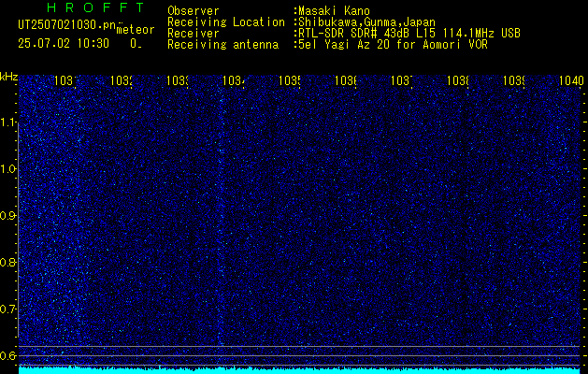This screenshot has height=374, width=588.
Task: Click the 1040 time marker
Action: pos(571,80)
